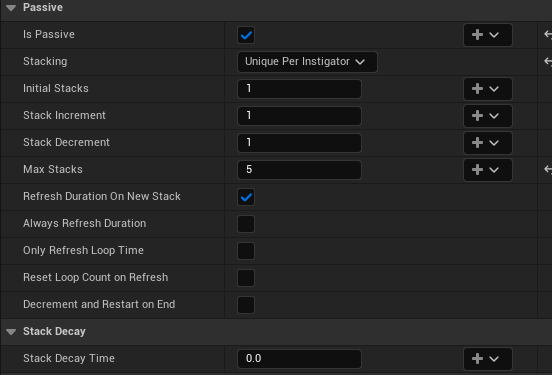Screen dimensions: 552x375
Task: Enable Reset Loop Count on Refresh
Action: tap(246, 278)
